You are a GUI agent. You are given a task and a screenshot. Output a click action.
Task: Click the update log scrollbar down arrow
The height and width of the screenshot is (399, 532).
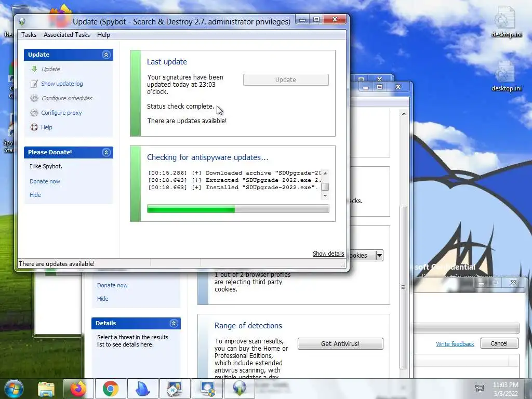pyautogui.click(x=325, y=195)
